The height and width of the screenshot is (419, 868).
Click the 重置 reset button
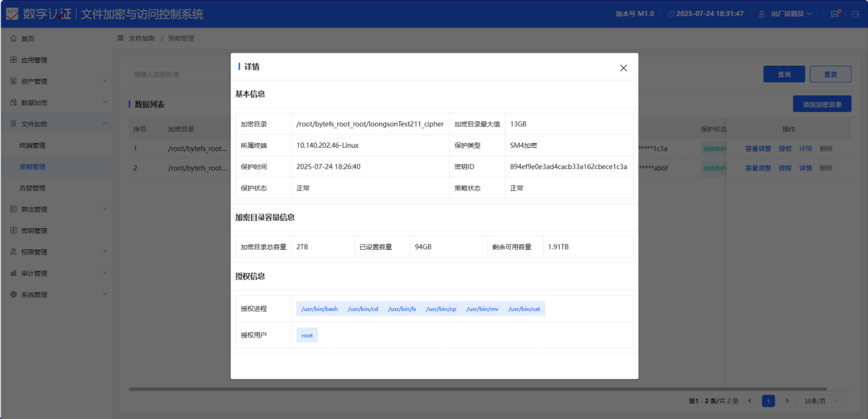click(x=830, y=75)
